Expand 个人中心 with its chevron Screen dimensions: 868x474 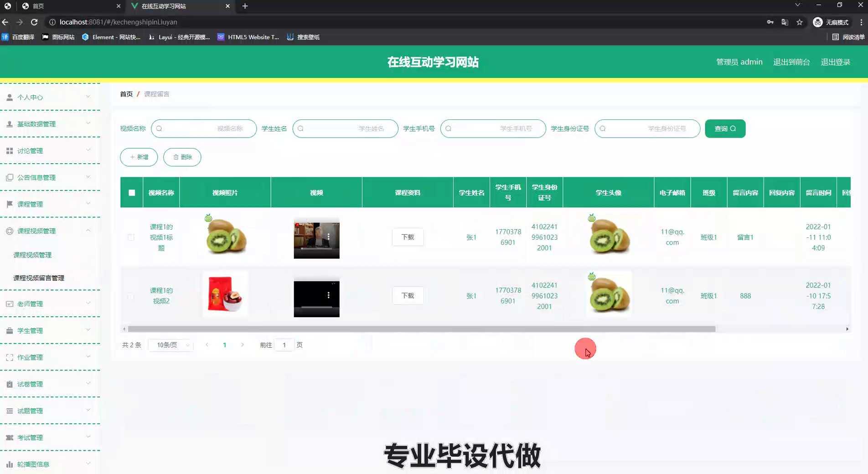pyautogui.click(x=88, y=97)
